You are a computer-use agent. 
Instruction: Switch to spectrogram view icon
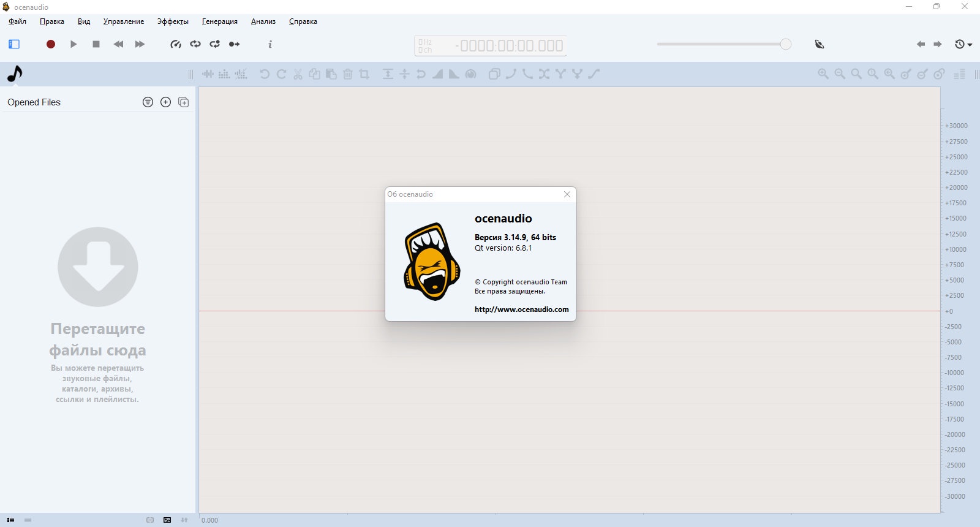point(225,74)
